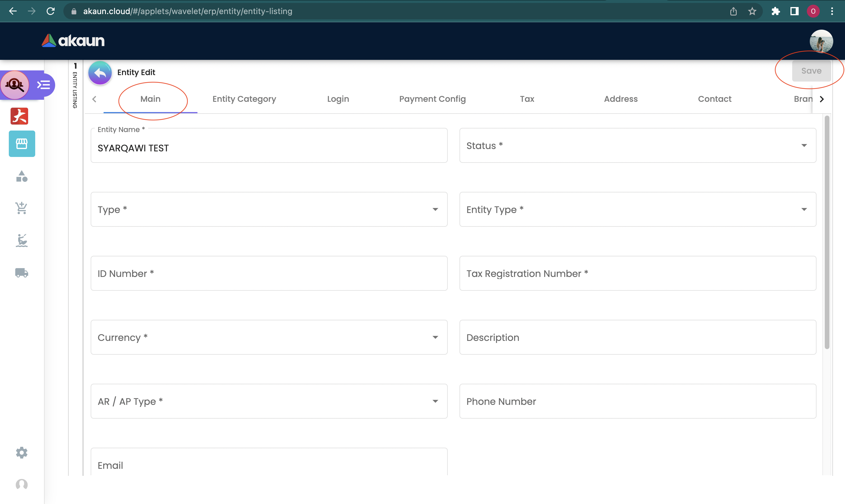This screenshot has height=504, width=845.
Task: Click the ID Number input field
Action: pyautogui.click(x=269, y=273)
